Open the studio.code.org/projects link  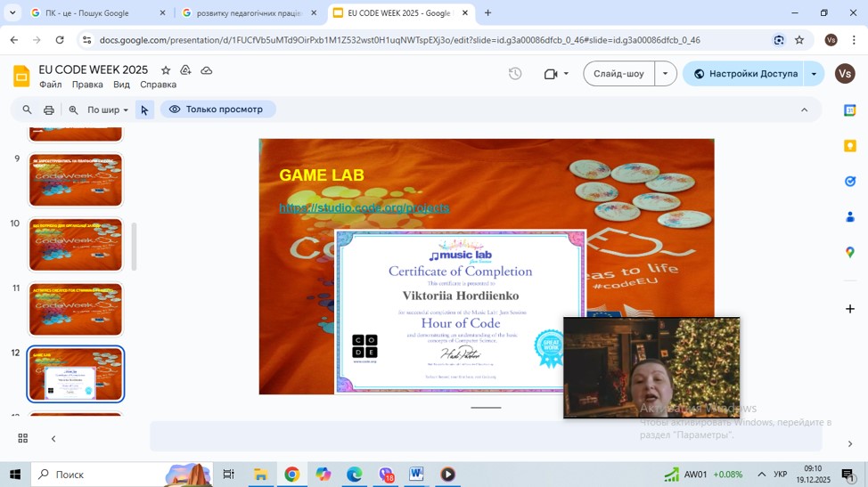click(364, 207)
